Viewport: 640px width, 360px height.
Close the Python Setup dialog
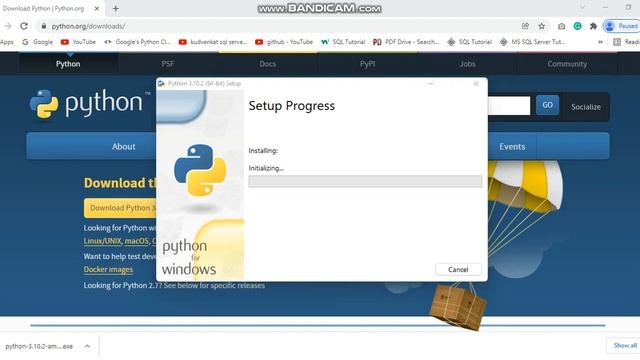[476, 83]
